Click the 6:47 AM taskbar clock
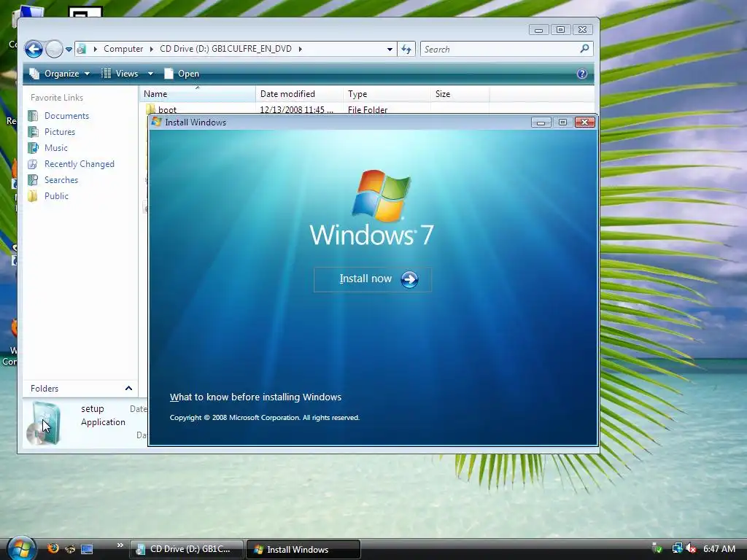The width and height of the screenshot is (747, 560). coord(719,548)
